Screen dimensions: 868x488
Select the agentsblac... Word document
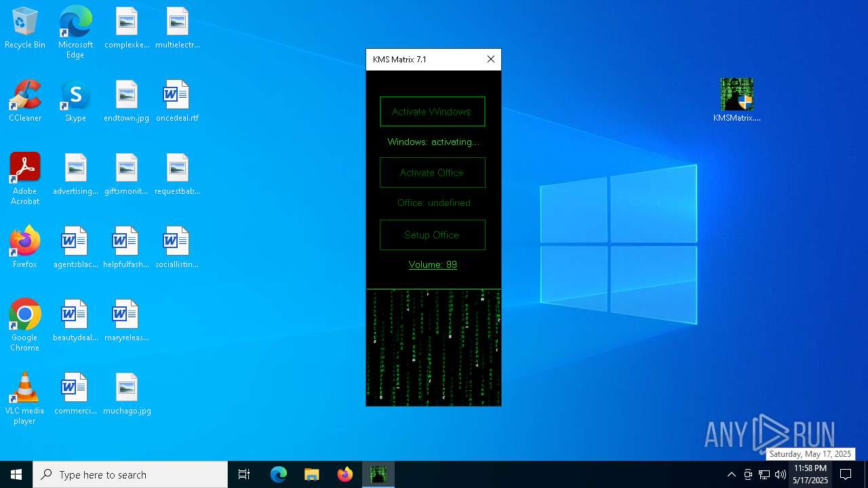[75, 247]
